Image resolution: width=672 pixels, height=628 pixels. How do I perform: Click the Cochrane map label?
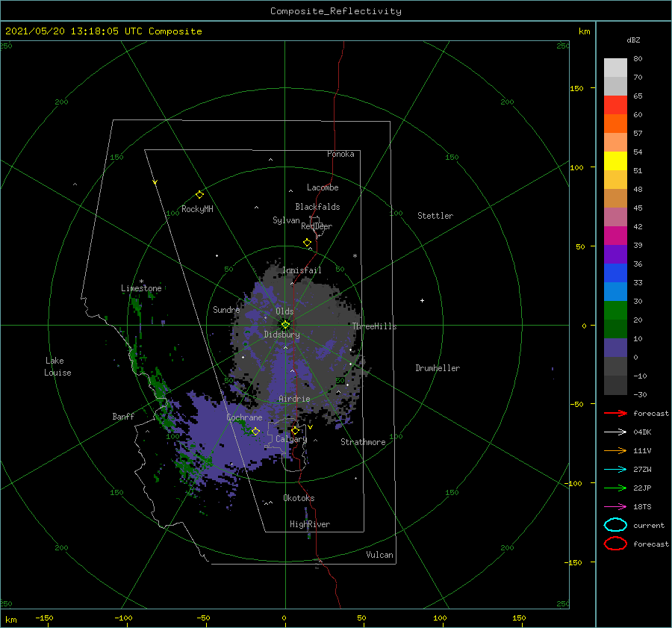coord(244,417)
